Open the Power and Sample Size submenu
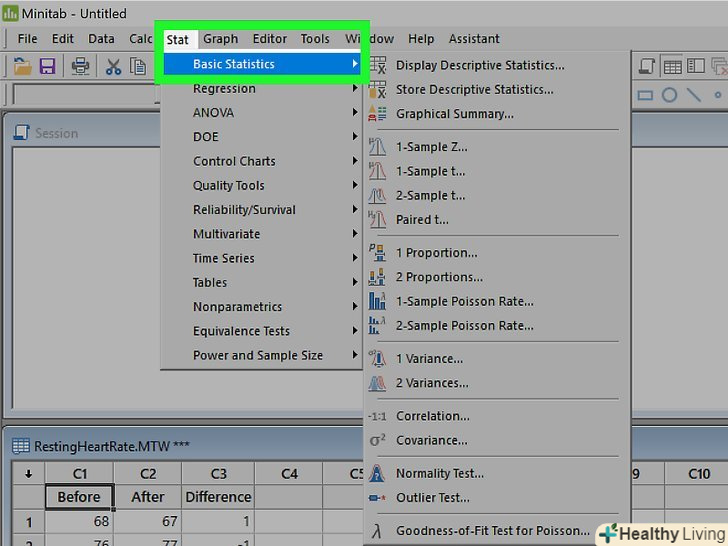This screenshot has height=546, width=728. pyautogui.click(x=261, y=355)
